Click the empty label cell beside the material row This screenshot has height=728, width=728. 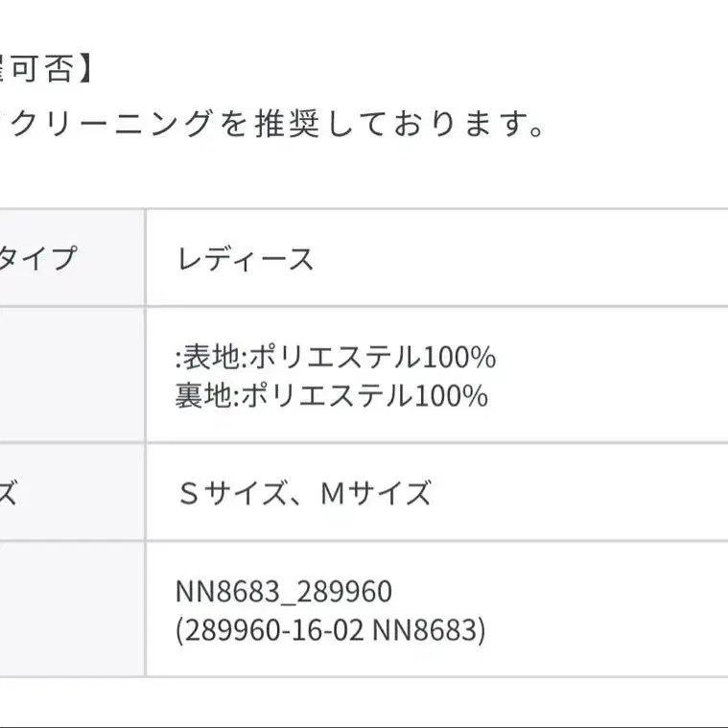72,375
